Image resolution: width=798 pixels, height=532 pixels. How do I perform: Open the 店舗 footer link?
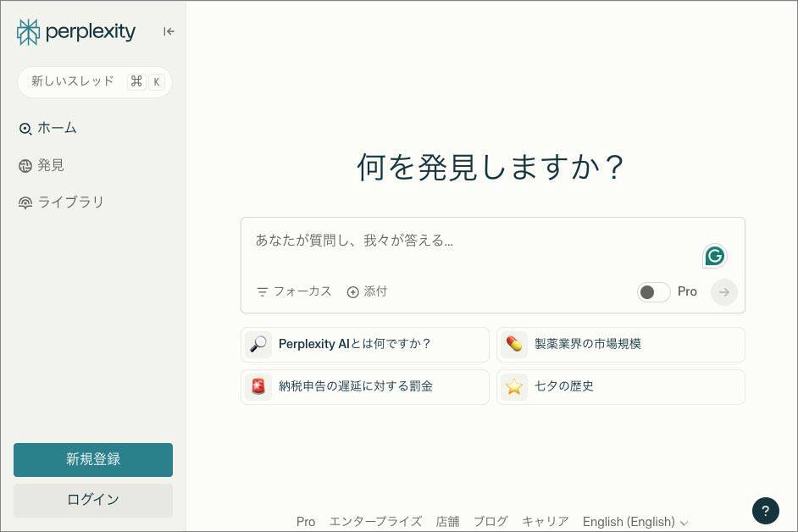point(448,522)
